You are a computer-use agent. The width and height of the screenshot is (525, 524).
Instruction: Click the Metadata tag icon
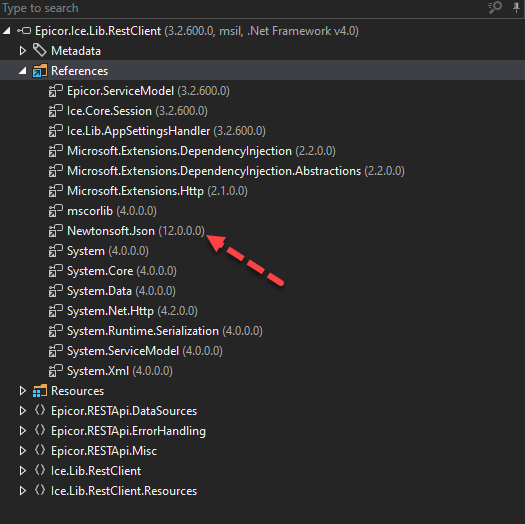(x=40, y=51)
